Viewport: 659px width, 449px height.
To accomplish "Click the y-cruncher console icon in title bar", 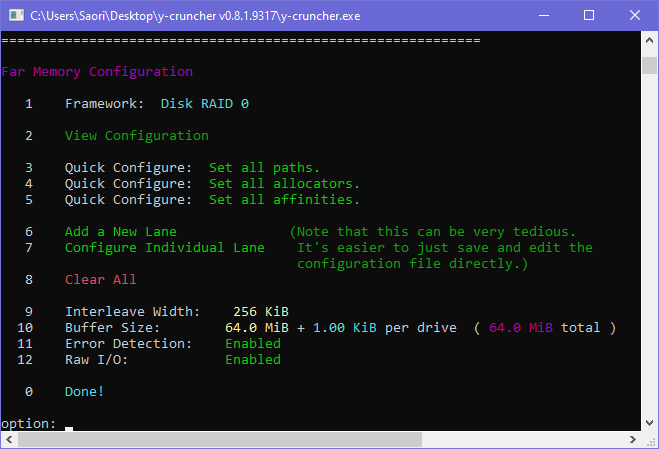I will (x=15, y=15).
